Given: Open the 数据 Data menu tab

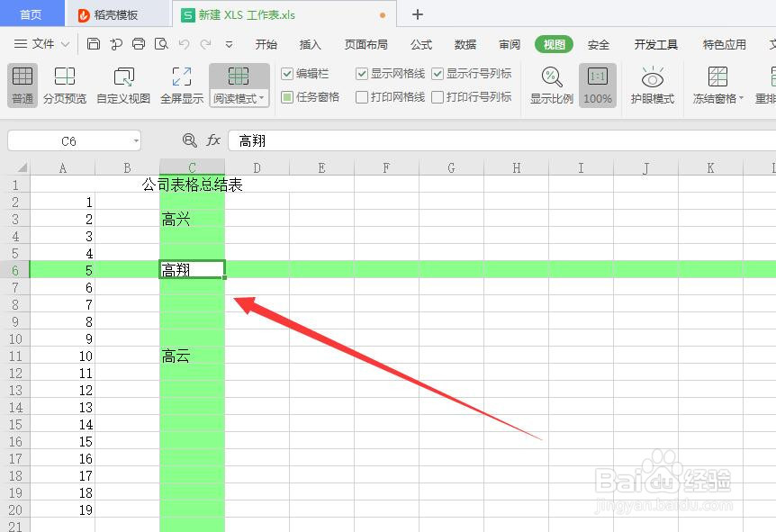Looking at the screenshot, I should [465, 44].
